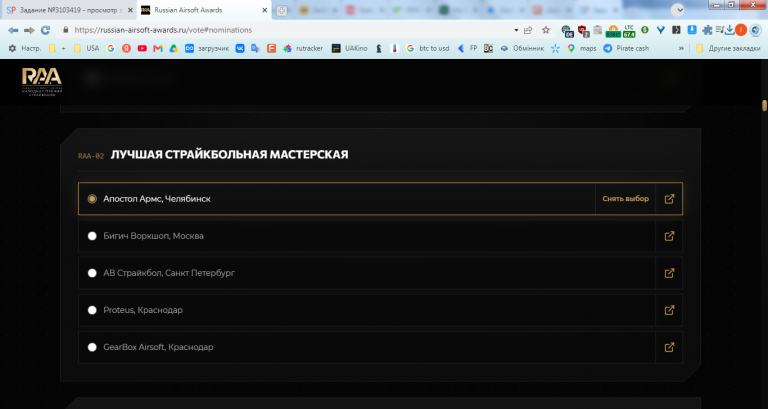This screenshot has width=768, height=409.
Task: Open browser downloads arrow icon
Action: pyautogui.click(x=730, y=30)
